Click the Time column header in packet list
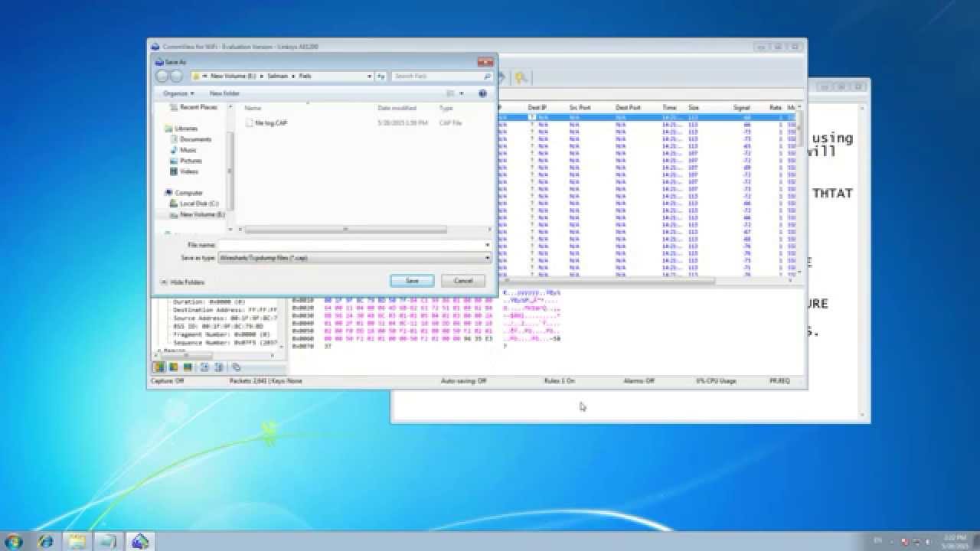Image resolution: width=980 pixels, height=551 pixels. (669, 108)
